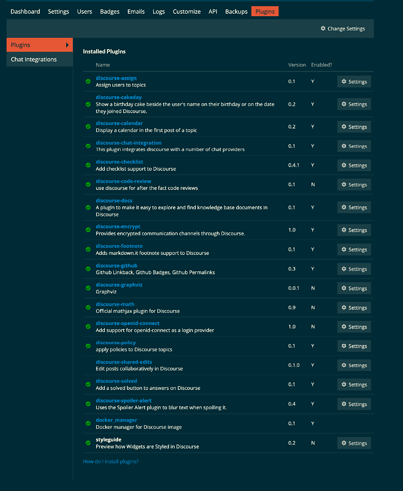Go to the Backups tab
Image resolution: width=403 pixels, height=491 pixels.
pyautogui.click(x=236, y=12)
